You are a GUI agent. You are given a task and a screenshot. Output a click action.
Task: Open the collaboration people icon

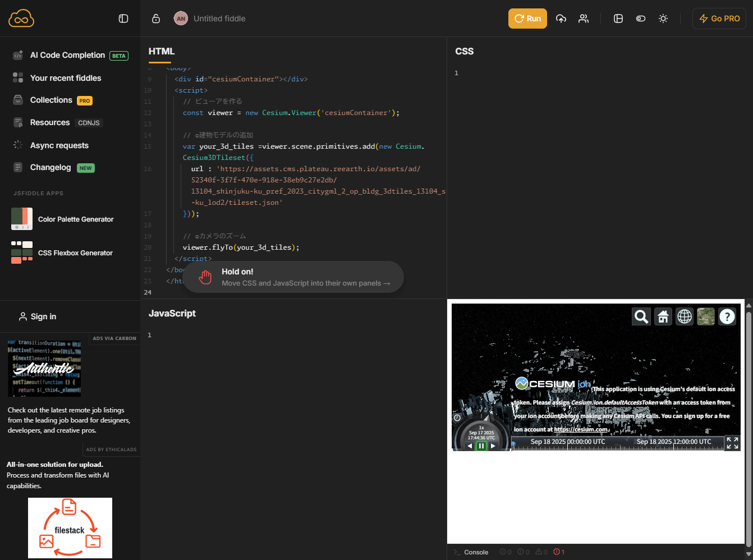pyautogui.click(x=584, y=19)
